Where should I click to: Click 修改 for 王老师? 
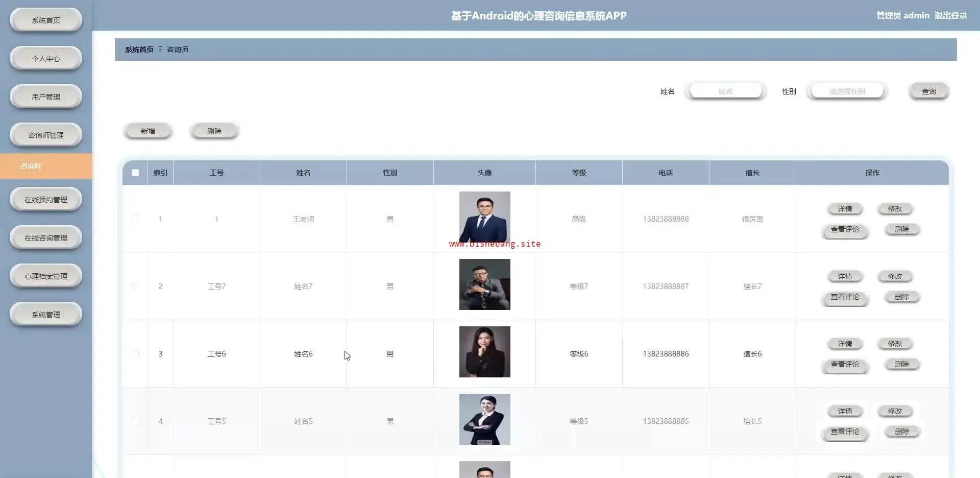coord(895,209)
